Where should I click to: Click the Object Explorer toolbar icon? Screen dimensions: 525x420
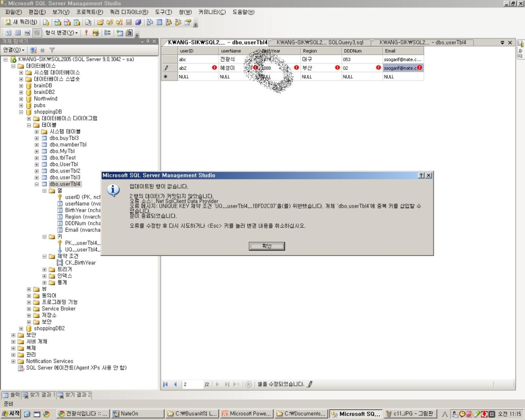(169, 23)
